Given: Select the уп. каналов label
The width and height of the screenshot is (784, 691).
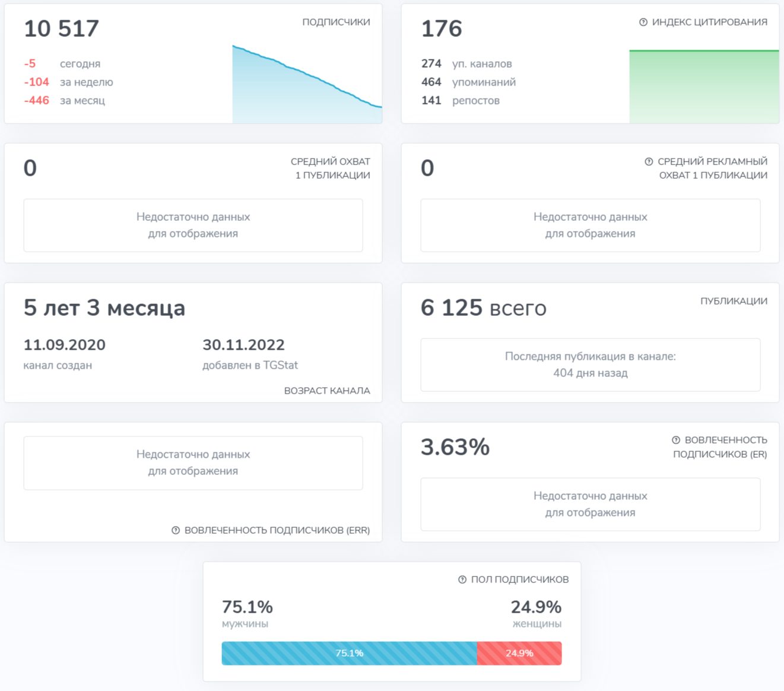Looking at the screenshot, I should pyautogui.click(x=482, y=64).
